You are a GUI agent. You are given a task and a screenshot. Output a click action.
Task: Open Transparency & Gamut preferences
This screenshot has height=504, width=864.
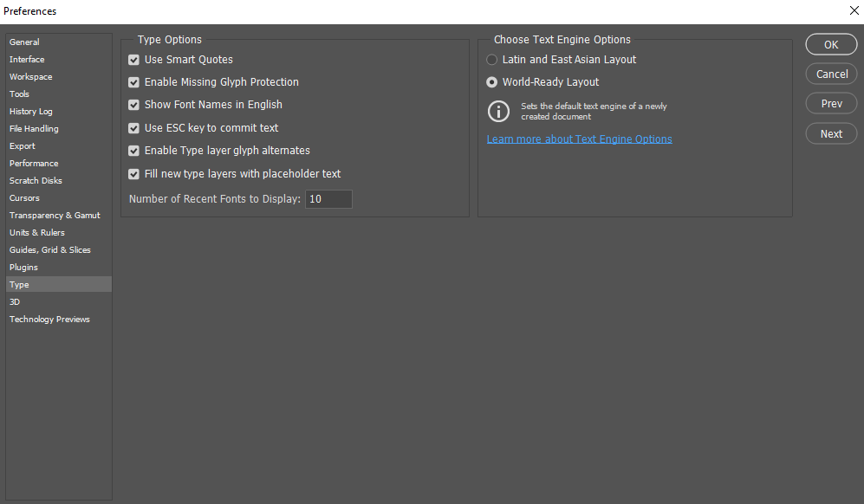[55, 216]
